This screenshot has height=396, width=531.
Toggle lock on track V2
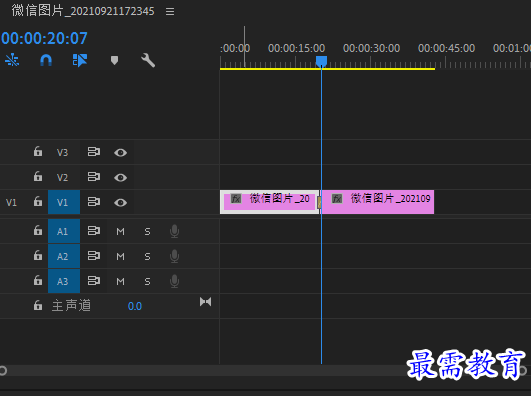click(x=38, y=176)
